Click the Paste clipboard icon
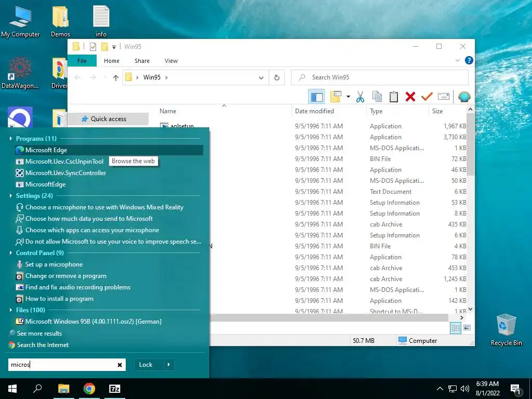532x399 pixels. pyautogui.click(x=394, y=97)
